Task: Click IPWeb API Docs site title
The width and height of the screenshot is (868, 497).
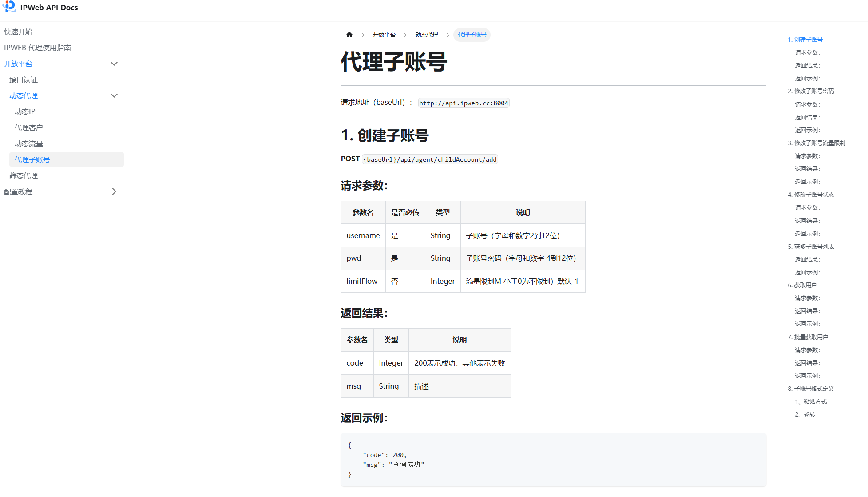Action: point(49,8)
